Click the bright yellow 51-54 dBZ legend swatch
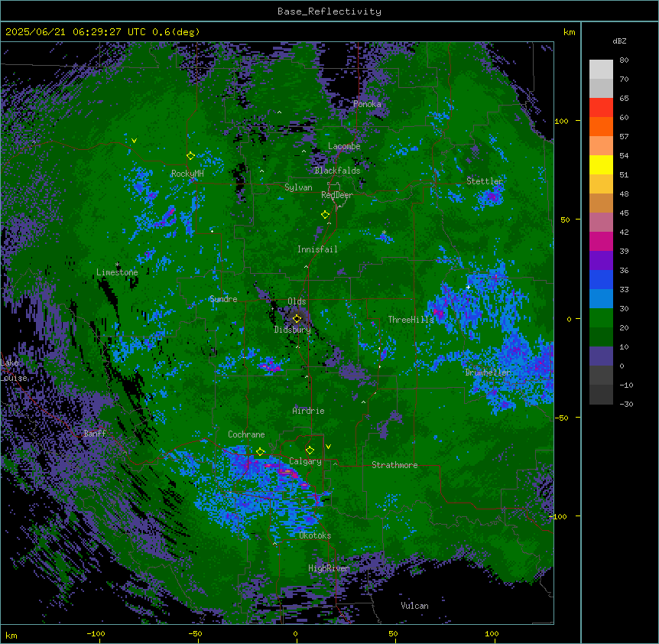Viewport: 659px width, 644px height. click(x=601, y=164)
